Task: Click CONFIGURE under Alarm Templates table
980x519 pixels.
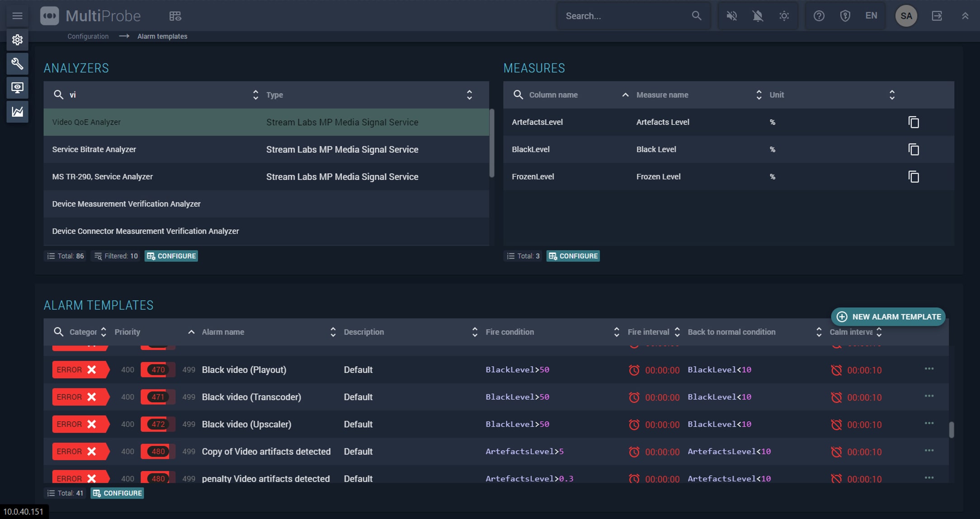Action: point(118,493)
